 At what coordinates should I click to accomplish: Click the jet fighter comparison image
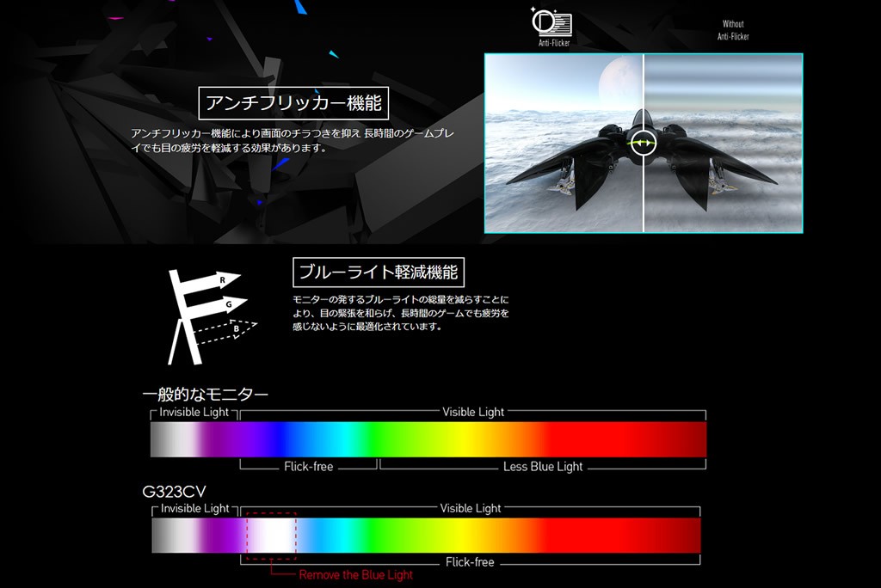(x=644, y=144)
